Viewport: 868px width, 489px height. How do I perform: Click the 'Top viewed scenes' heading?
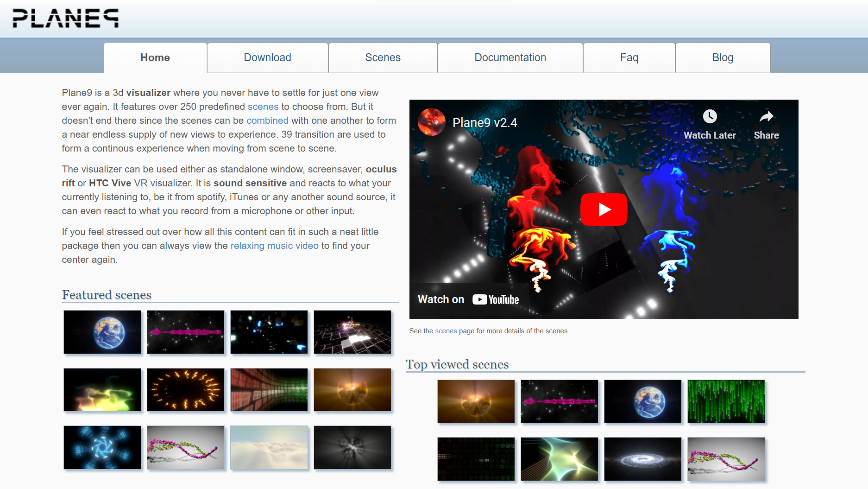pos(457,364)
